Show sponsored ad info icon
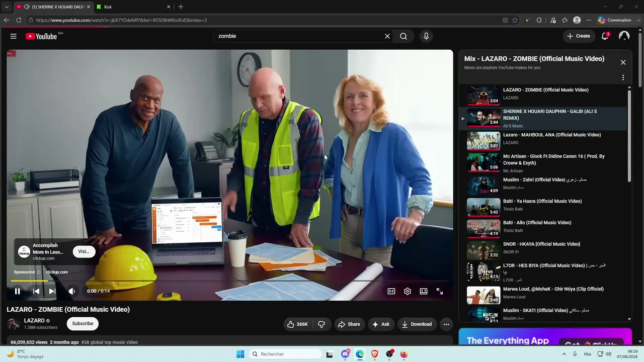Viewport: 644px width, 362px height. pyautogui.click(x=39, y=272)
